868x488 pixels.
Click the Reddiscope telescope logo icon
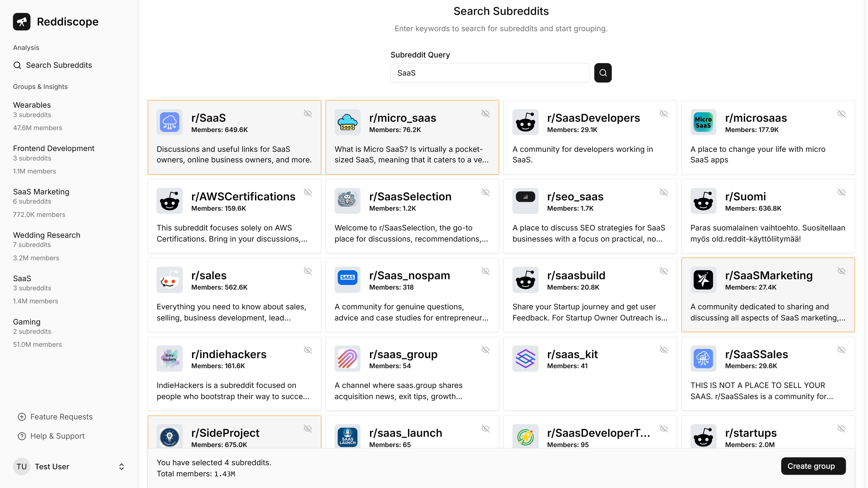[22, 22]
